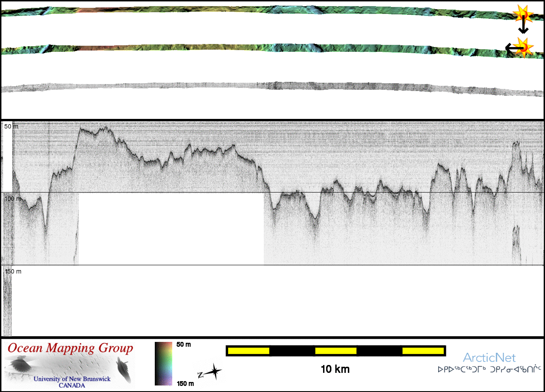545x392 pixels.
Task: Click the Inuktitut syllabics text under ArcticNet
Action: tap(489, 370)
